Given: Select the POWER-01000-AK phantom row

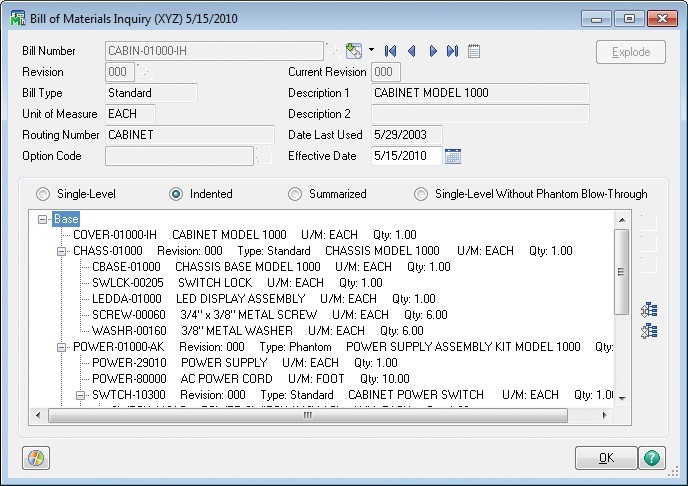Looking at the screenshot, I should point(343,347).
